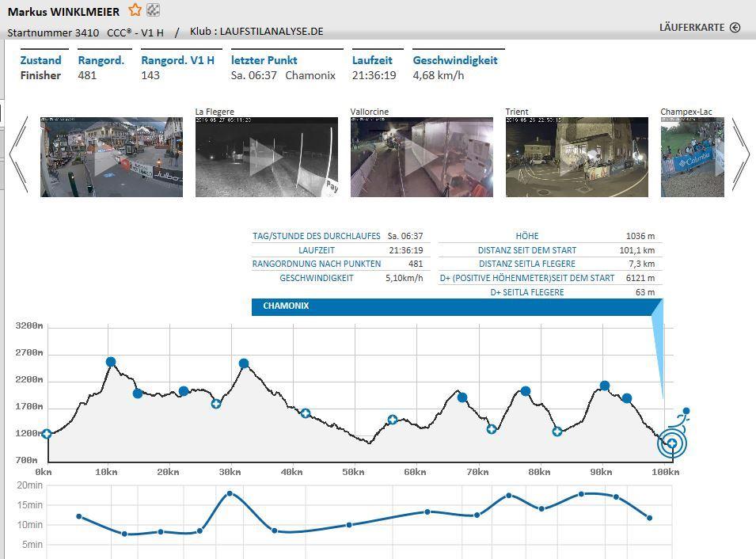Open the first Chamonix webcam thumbnail
Screen dimensions: 756x559
pyautogui.click(x=111, y=157)
